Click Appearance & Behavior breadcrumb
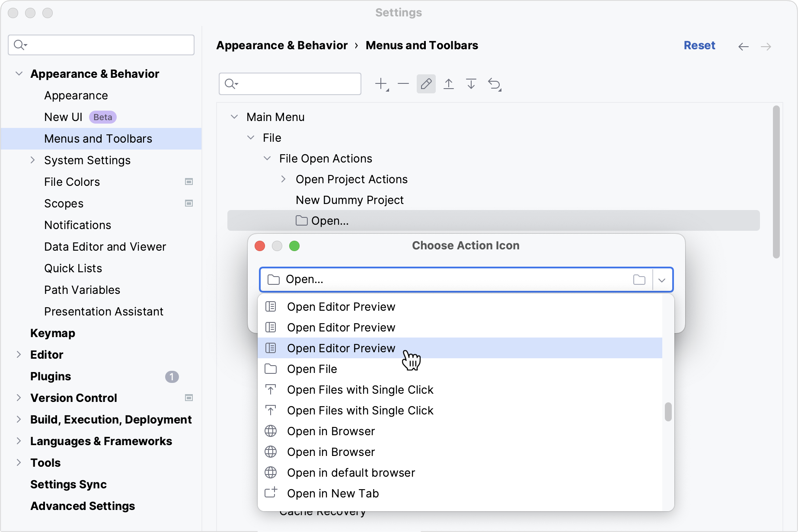Viewport: 798px width, 532px height. (x=282, y=45)
